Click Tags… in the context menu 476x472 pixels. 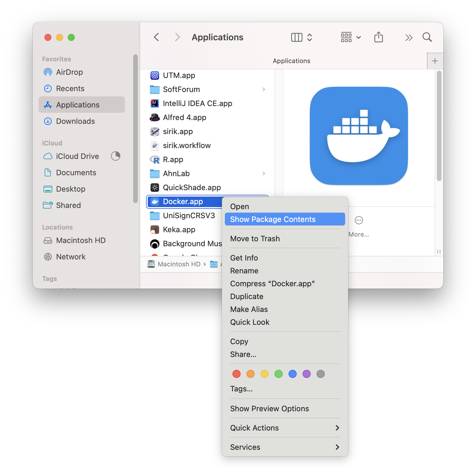pos(242,389)
